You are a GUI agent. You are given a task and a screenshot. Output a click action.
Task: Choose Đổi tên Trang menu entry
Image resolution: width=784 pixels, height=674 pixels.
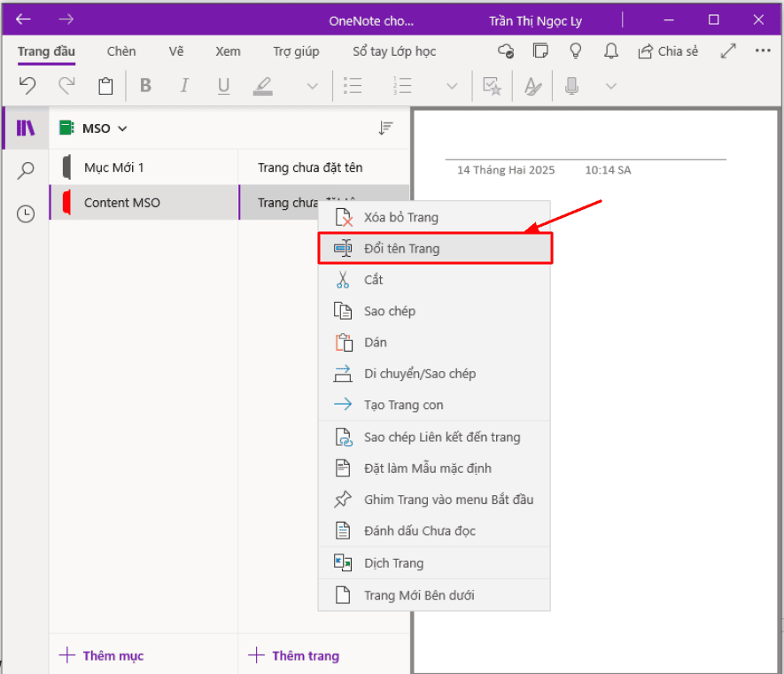pos(435,249)
